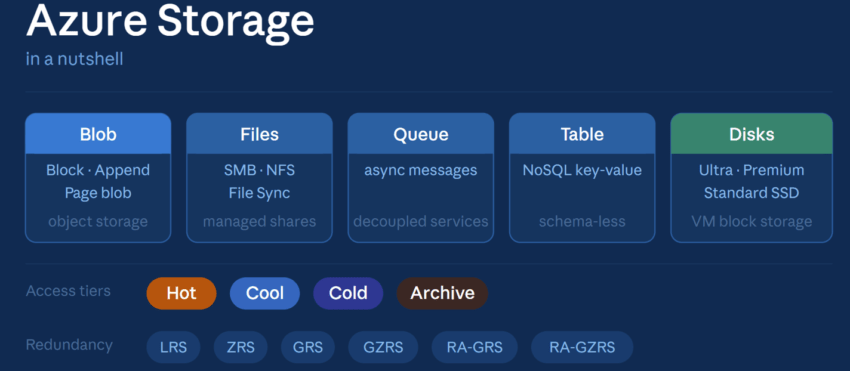Switch to the Table card header
The image size is (850, 371).
click(582, 134)
